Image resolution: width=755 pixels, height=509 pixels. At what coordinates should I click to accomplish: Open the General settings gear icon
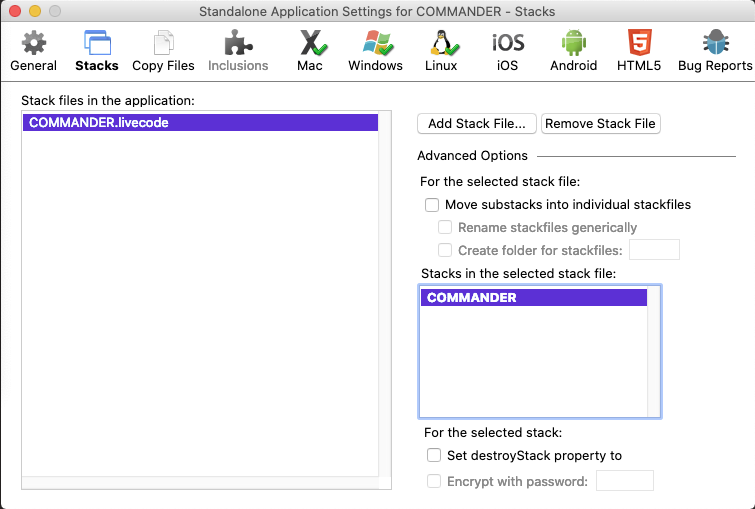(x=33, y=44)
